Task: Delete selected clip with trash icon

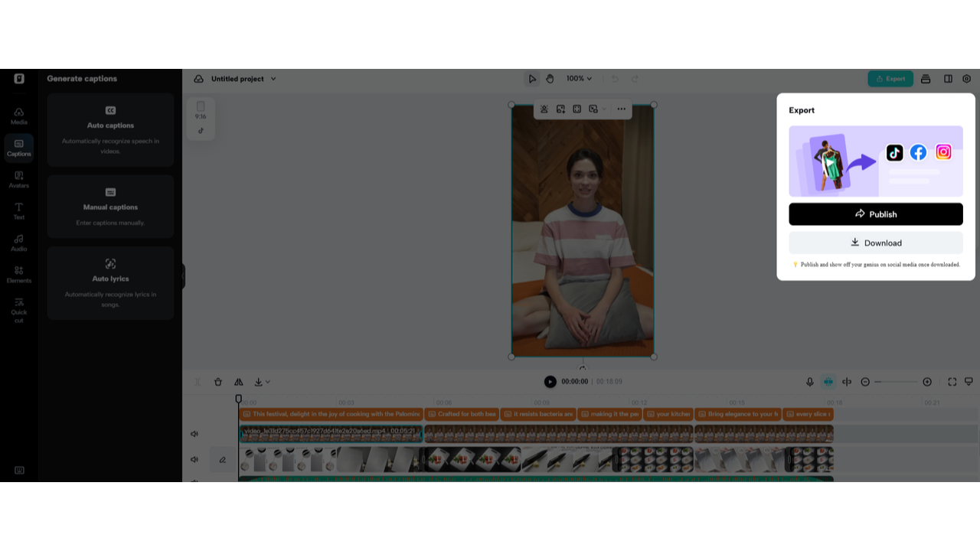Action: click(218, 382)
